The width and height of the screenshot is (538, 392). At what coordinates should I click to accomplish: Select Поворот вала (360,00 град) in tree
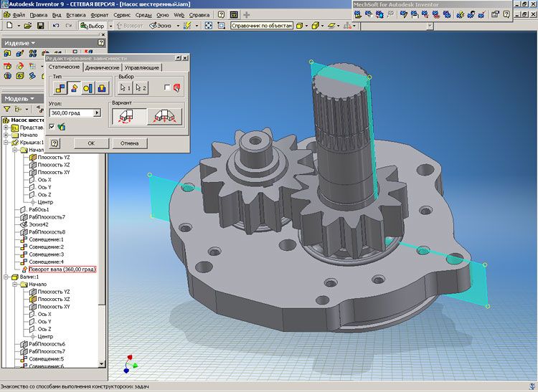pos(62,269)
